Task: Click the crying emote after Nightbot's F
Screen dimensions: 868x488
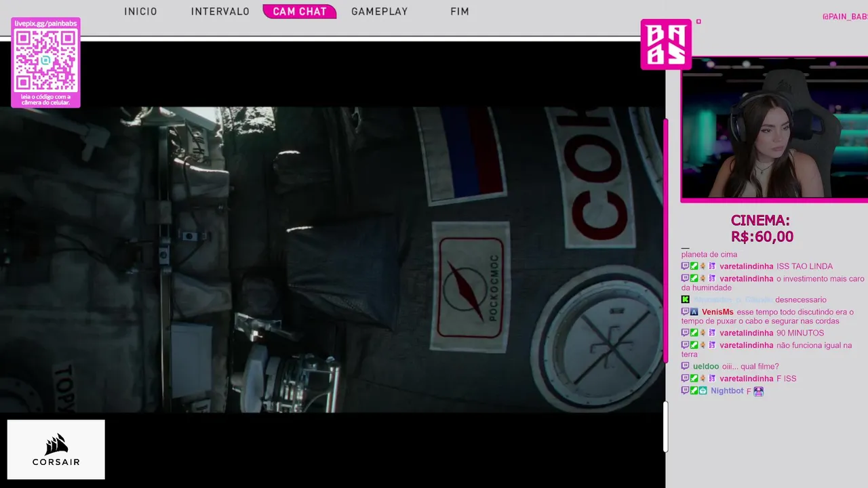Action: (x=758, y=391)
